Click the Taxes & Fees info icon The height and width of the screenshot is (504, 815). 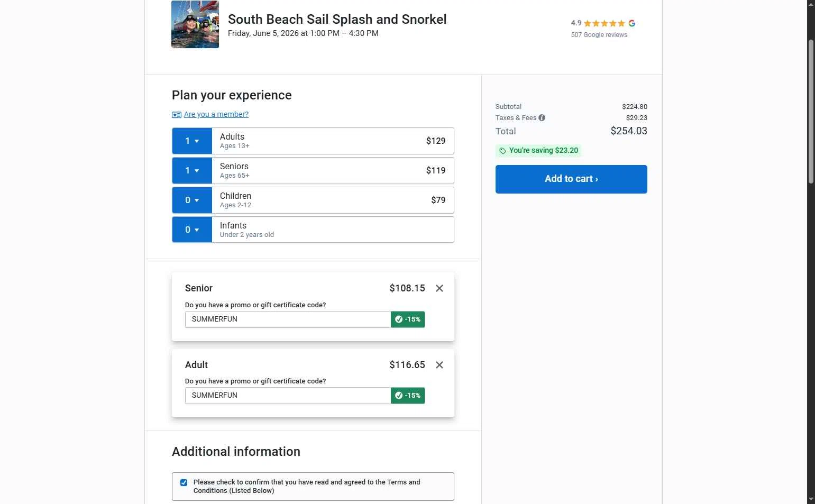(x=542, y=118)
